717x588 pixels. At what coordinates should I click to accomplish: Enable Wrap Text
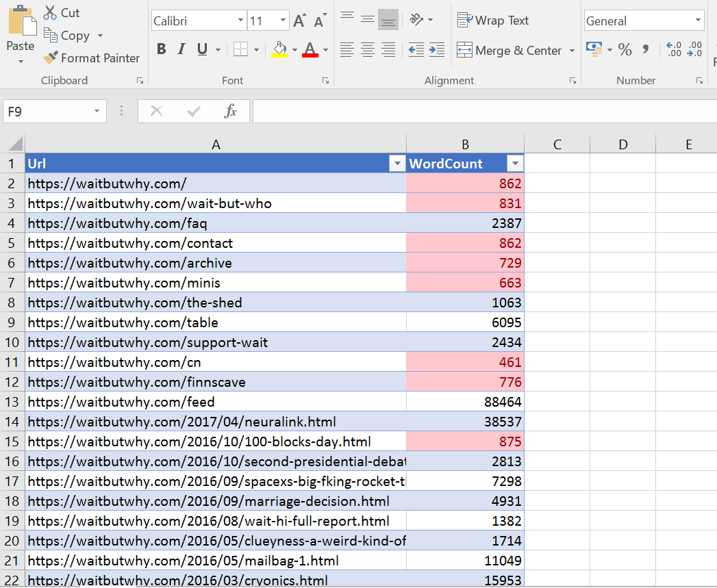[x=493, y=20]
